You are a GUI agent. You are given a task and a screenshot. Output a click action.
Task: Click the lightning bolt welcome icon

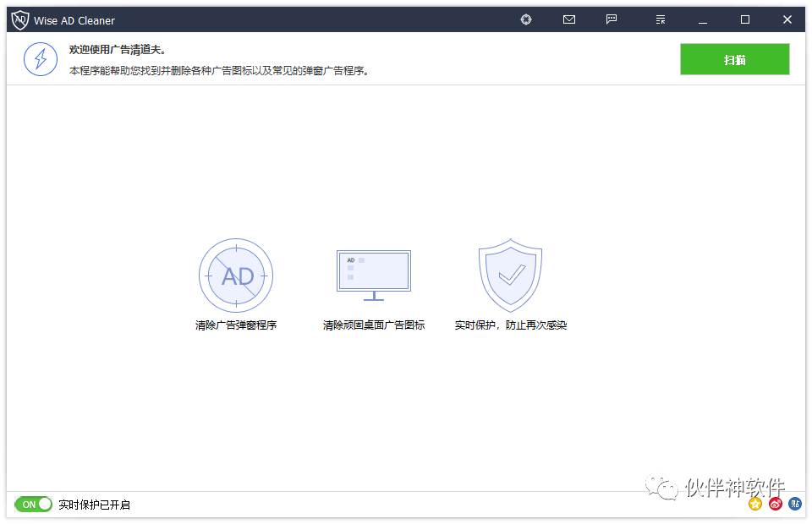pos(40,59)
